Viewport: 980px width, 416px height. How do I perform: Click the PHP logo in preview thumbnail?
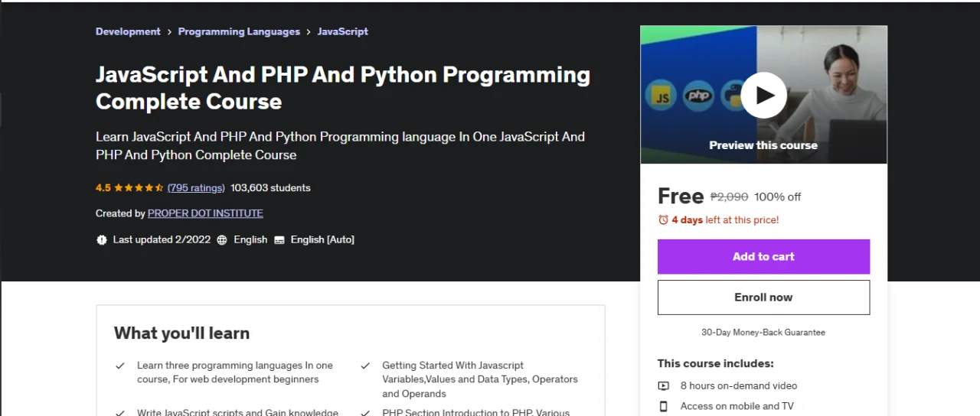click(698, 96)
